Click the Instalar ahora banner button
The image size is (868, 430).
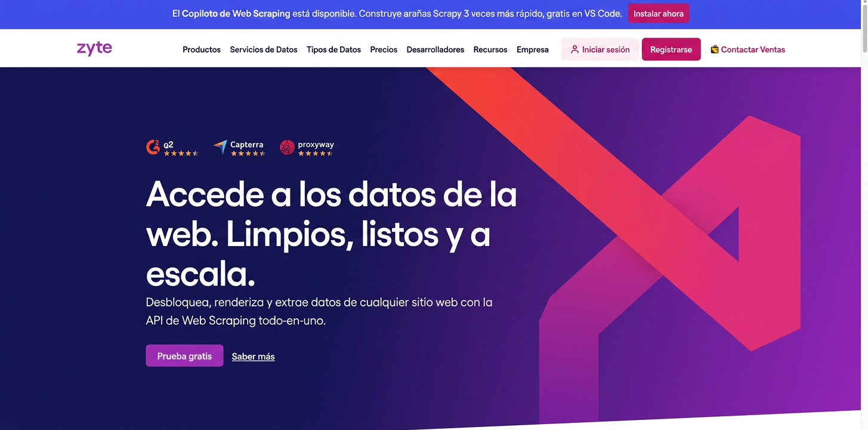[x=659, y=13]
